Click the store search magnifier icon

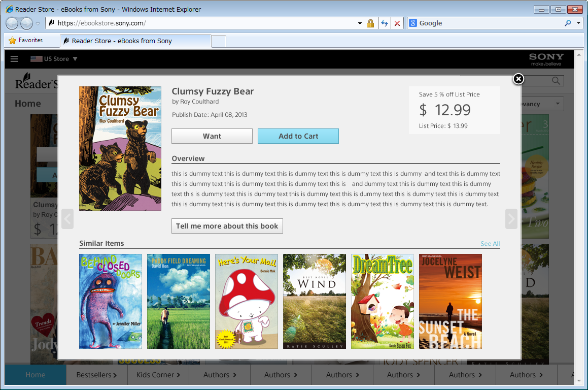pos(556,81)
